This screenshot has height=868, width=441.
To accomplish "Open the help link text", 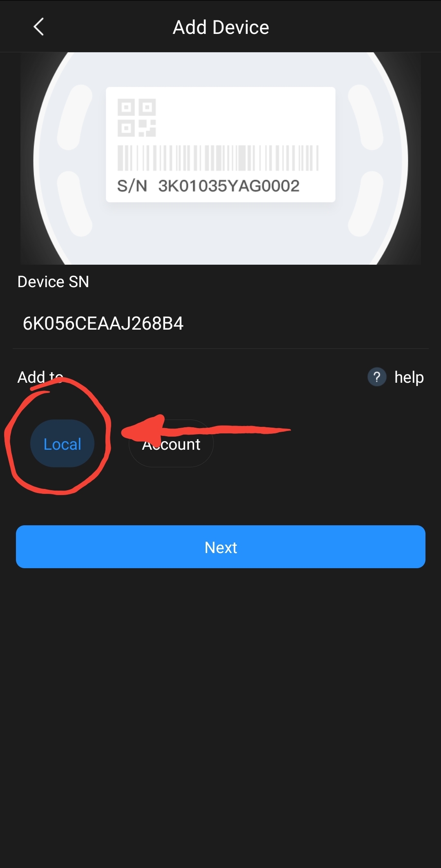I will pyautogui.click(x=409, y=377).
